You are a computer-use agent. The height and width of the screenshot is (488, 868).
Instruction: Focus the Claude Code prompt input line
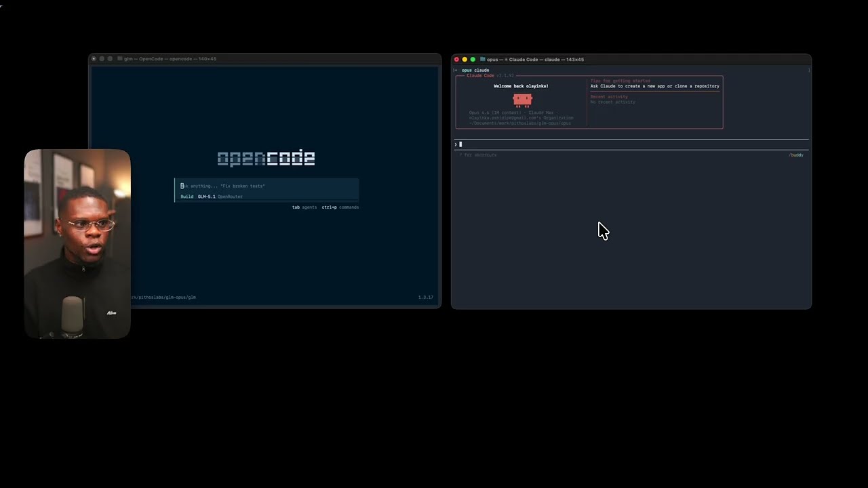pos(631,144)
